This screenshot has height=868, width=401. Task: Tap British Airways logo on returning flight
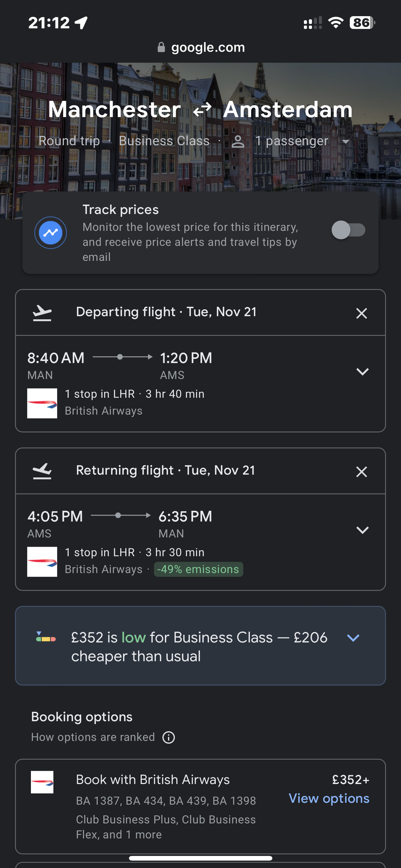point(42,562)
